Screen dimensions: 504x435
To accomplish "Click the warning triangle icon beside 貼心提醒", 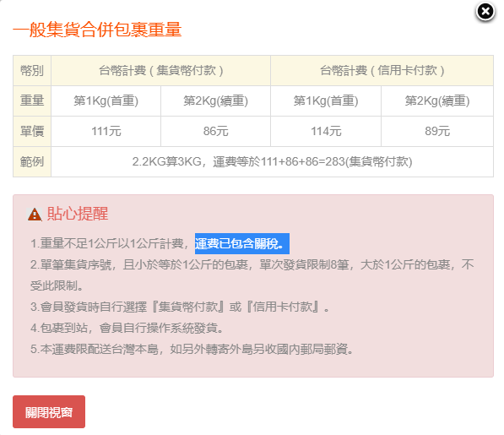I will click(x=35, y=215).
